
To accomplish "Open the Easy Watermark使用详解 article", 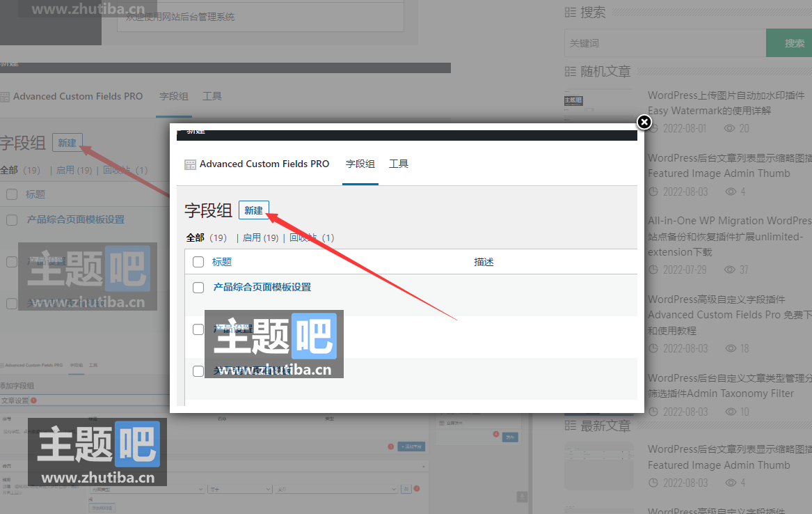I will [726, 102].
